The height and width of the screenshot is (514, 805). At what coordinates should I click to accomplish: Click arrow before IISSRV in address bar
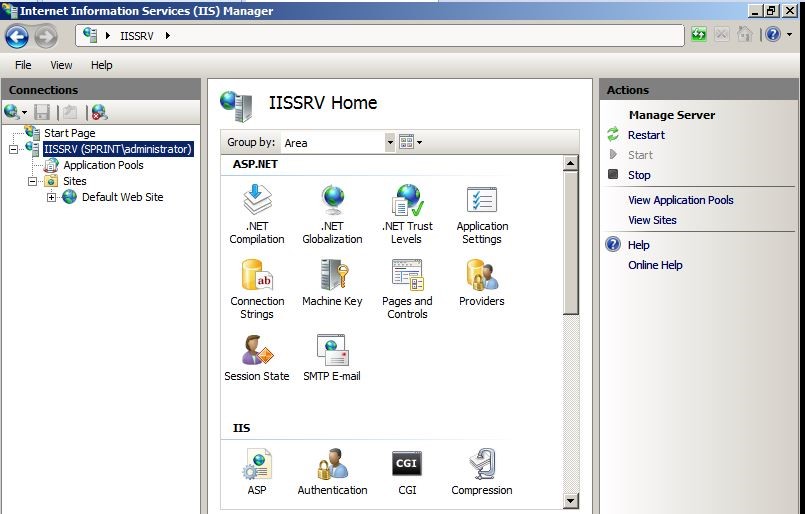click(x=108, y=35)
